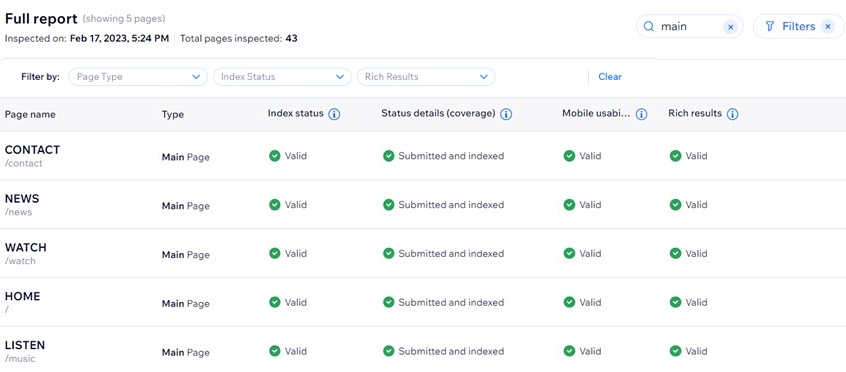Click the HOME row's Rich results check icon
846x372 pixels.
coord(676,302)
